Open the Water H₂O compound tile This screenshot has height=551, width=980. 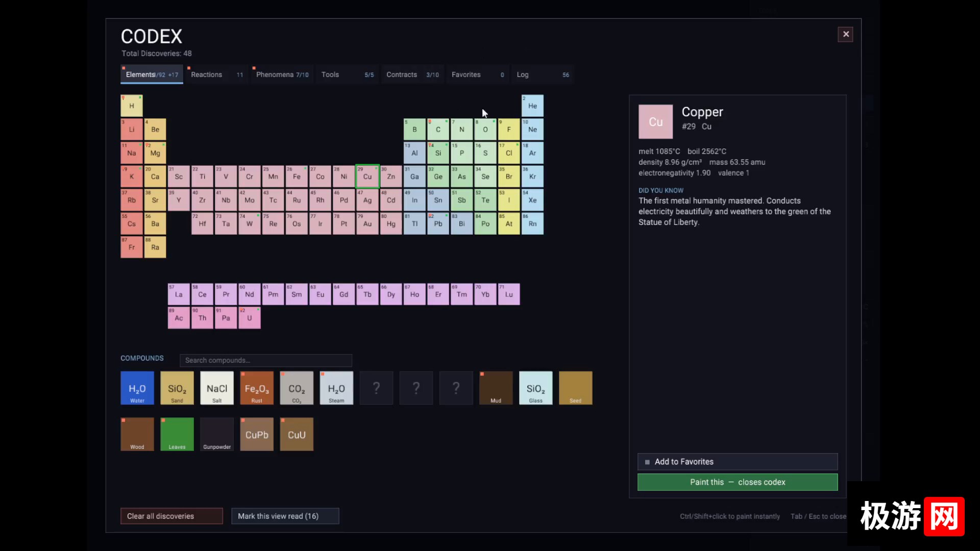tap(137, 388)
